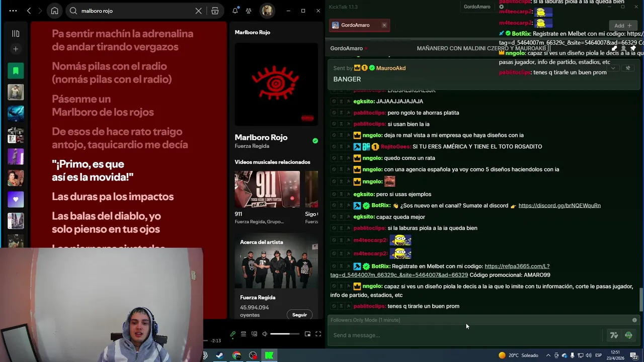The width and height of the screenshot is (644, 362).
Task: Collapse the pinned message with chevron
Action: [613, 68]
